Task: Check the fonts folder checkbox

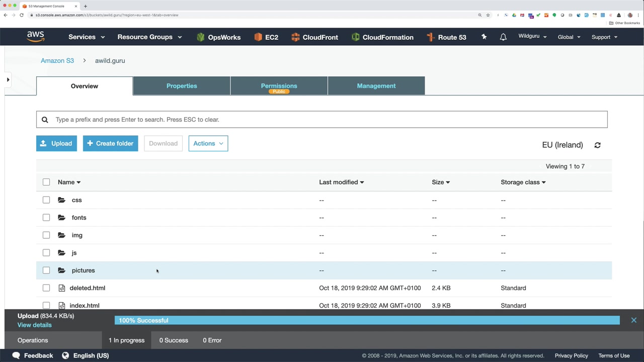Action: 46,218
